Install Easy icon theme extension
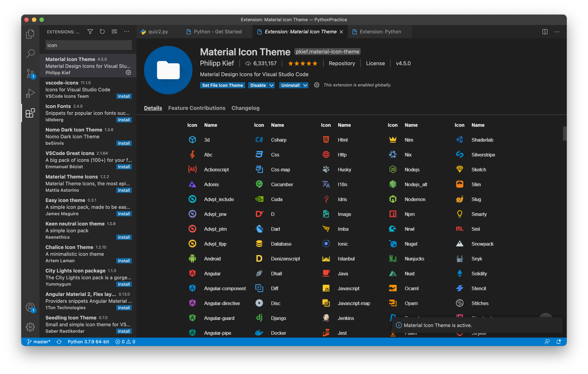588x374 pixels. [124, 214]
